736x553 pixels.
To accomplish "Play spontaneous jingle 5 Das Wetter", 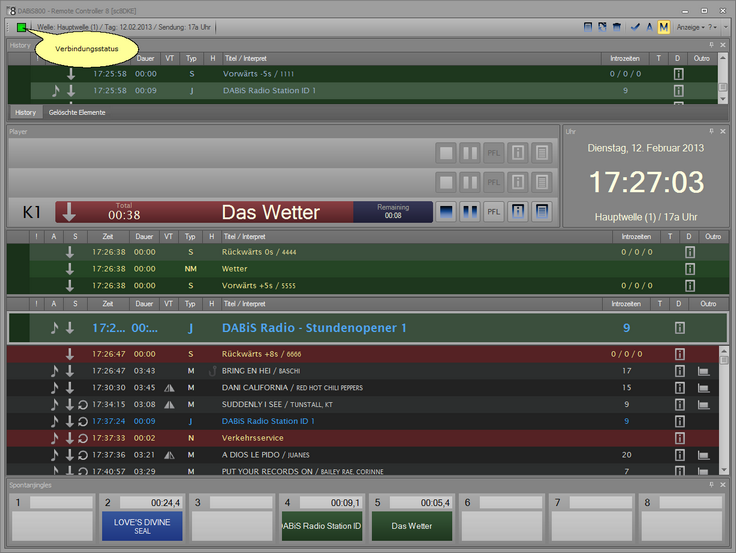I will click(412, 526).
